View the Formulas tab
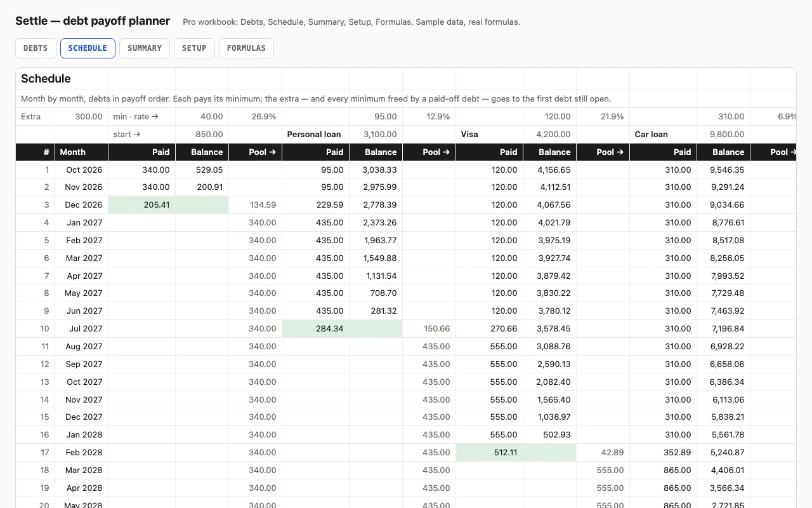 tap(246, 48)
